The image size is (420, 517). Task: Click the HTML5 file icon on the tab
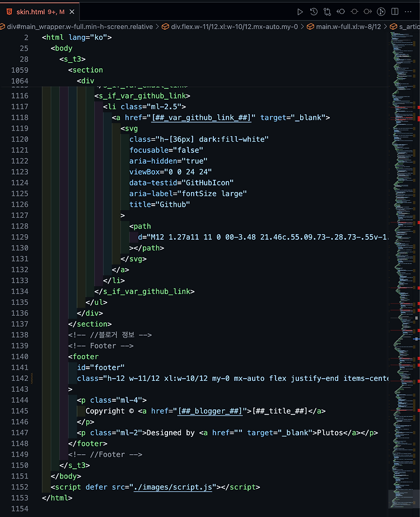(x=10, y=12)
